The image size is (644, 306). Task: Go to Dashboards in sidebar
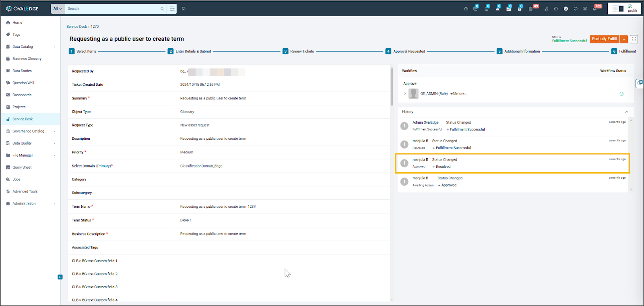[22, 95]
